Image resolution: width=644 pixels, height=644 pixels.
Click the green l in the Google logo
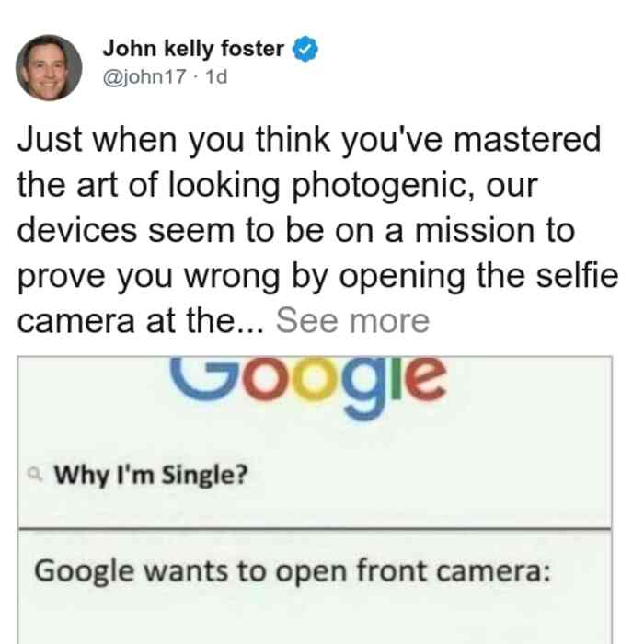tap(397, 378)
